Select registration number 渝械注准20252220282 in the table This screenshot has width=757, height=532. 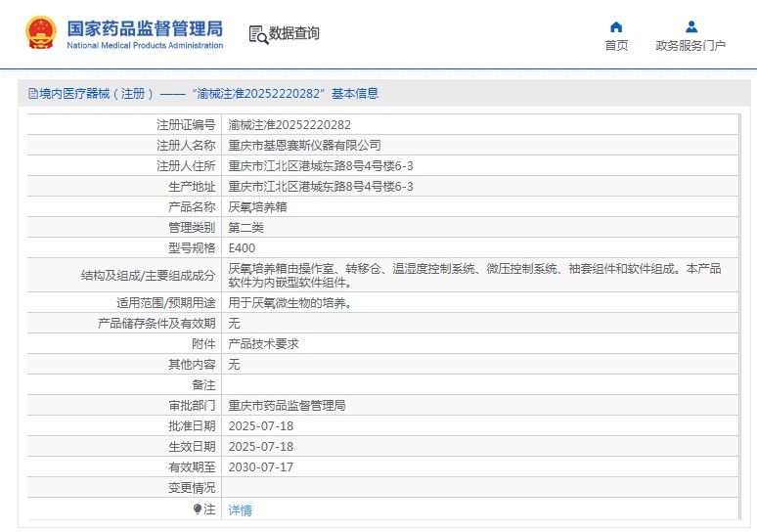pos(289,125)
